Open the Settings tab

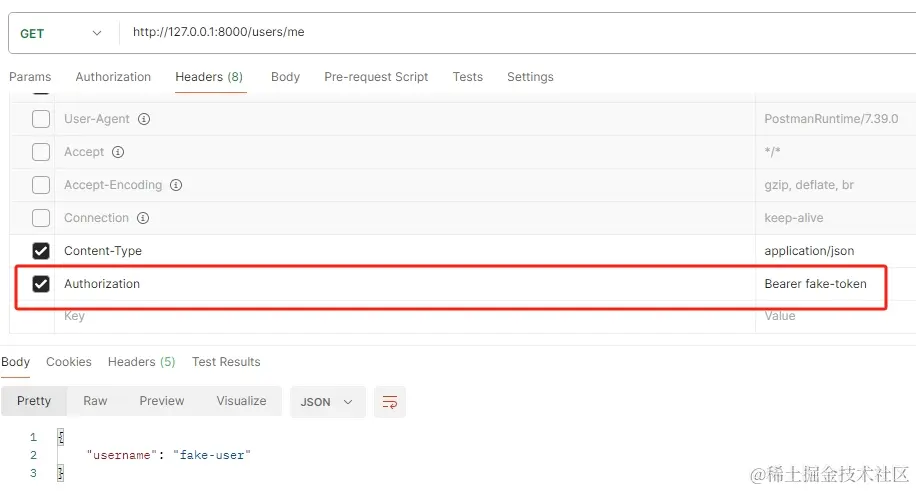(530, 77)
